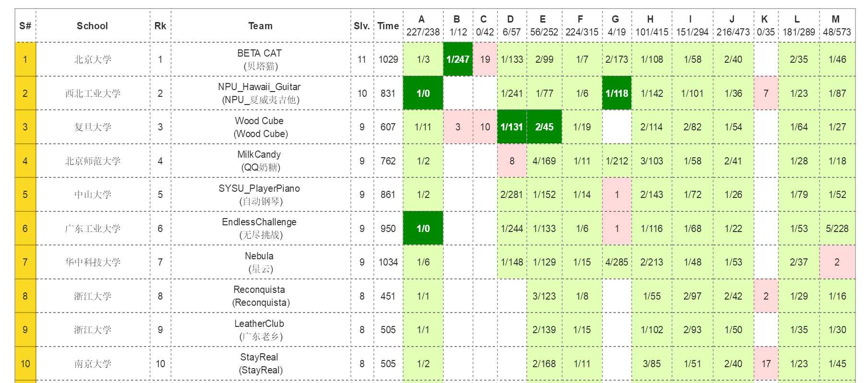Select problem A header showing 227/238

(x=423, y=26)
